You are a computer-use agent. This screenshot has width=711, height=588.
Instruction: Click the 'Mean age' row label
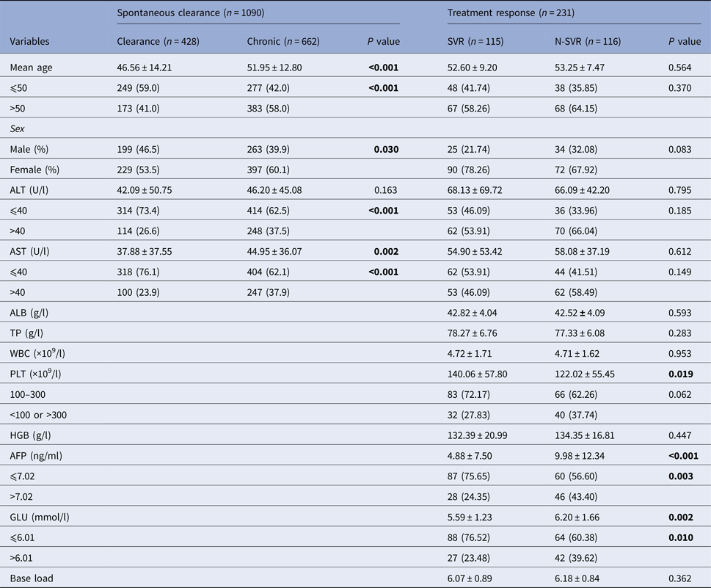(x=31, y=68)
